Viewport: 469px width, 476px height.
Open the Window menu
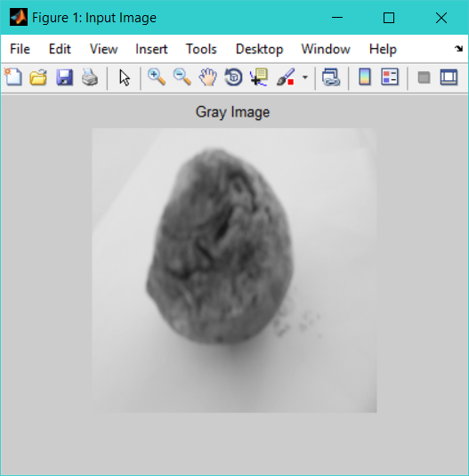coord(326,49)
